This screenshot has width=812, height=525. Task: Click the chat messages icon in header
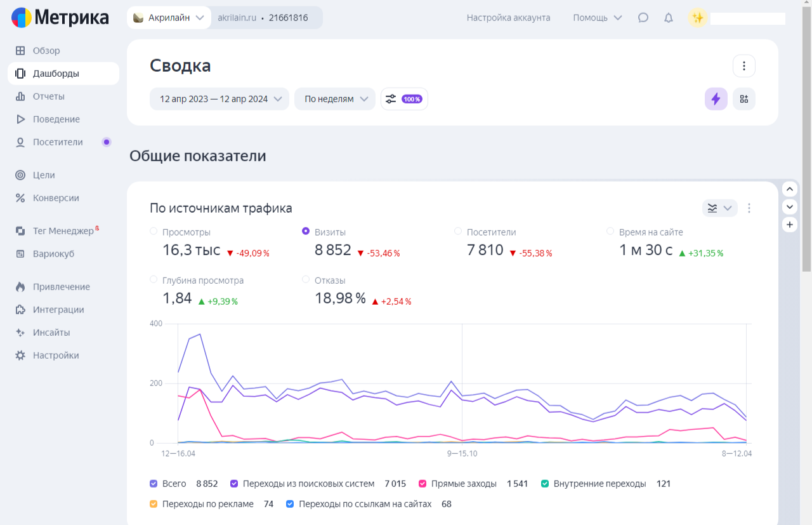click(643, 18)
